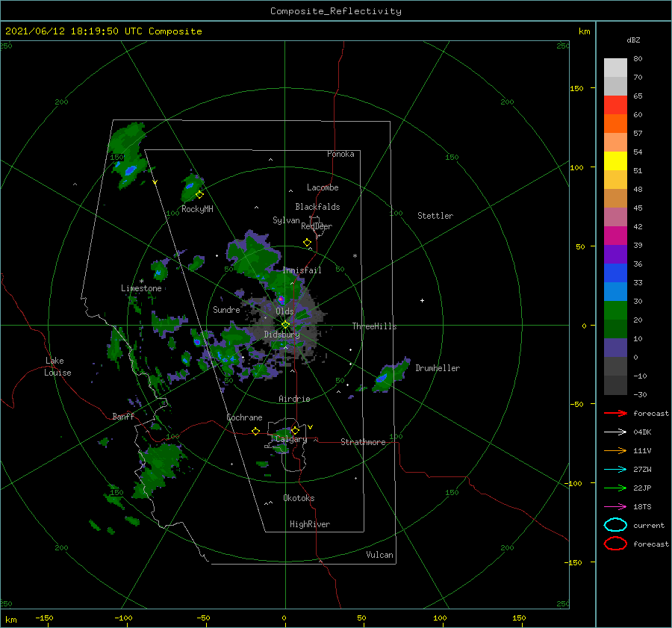Click the 04DK legend label
The image size is (672, 628).
coord(642,432)
